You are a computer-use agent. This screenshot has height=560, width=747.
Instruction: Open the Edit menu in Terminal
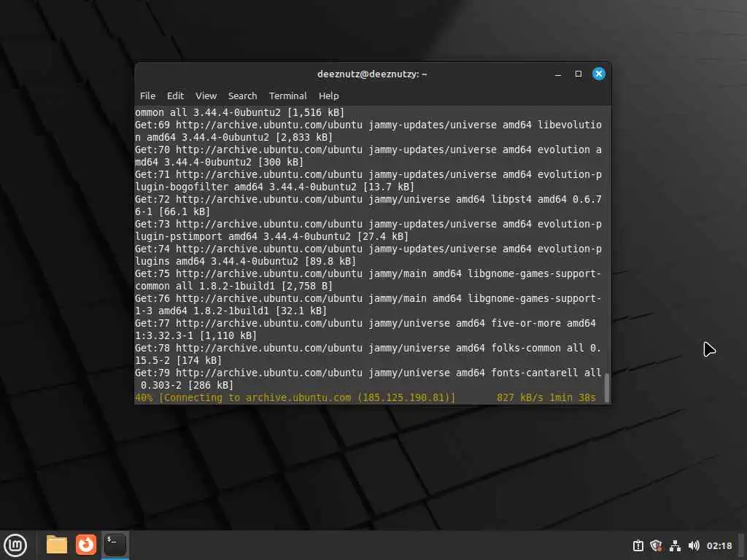click(x=175, y=96)
